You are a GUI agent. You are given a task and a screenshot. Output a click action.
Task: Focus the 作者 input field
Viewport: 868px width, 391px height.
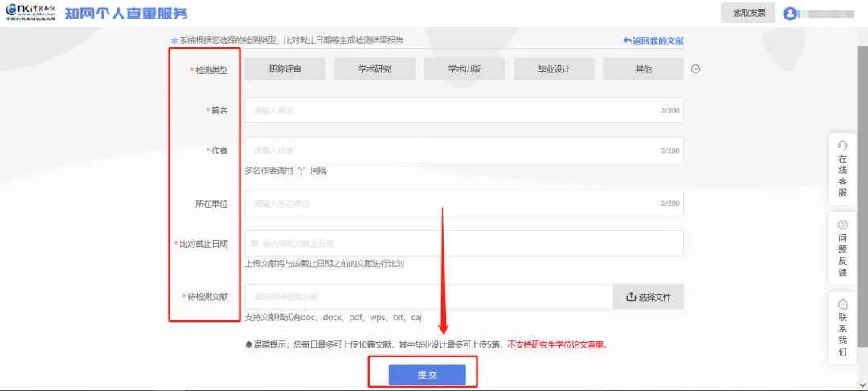point(464,150)
